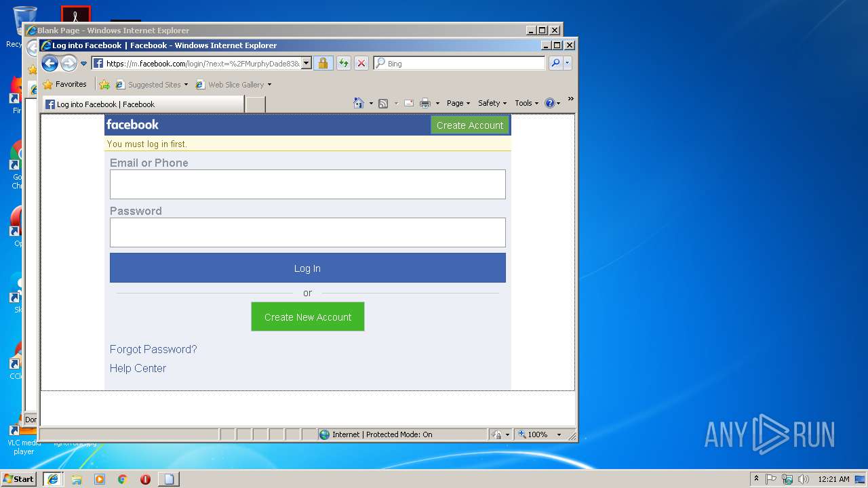This screenshot has height=488, width=868.
Task: Open the Forgot Password? link
Action: coord(153,349)
